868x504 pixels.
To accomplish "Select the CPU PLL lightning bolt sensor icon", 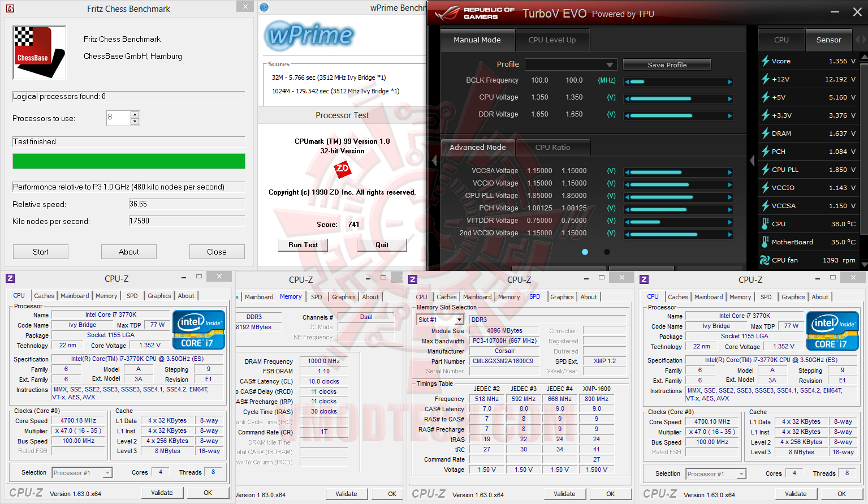I will 765,170.
